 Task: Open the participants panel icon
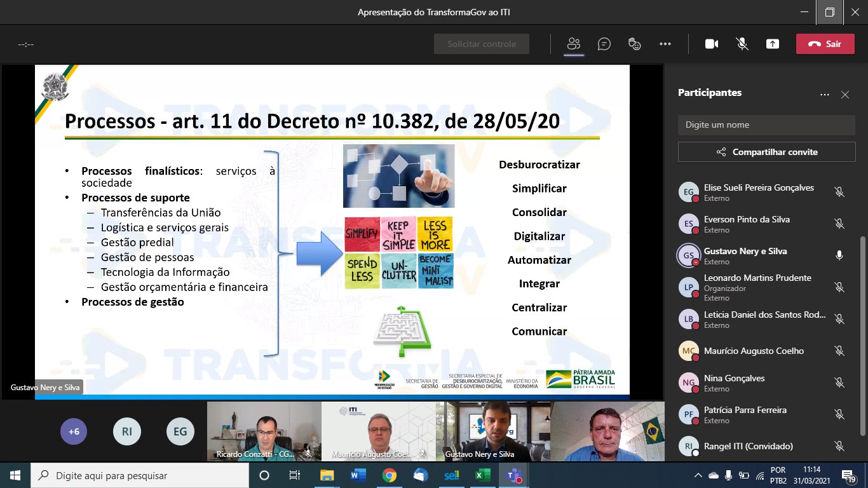coord(574,44)
